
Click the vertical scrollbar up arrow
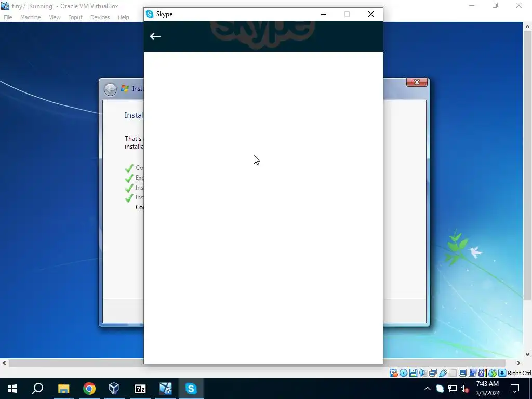[x=527, y=26]
